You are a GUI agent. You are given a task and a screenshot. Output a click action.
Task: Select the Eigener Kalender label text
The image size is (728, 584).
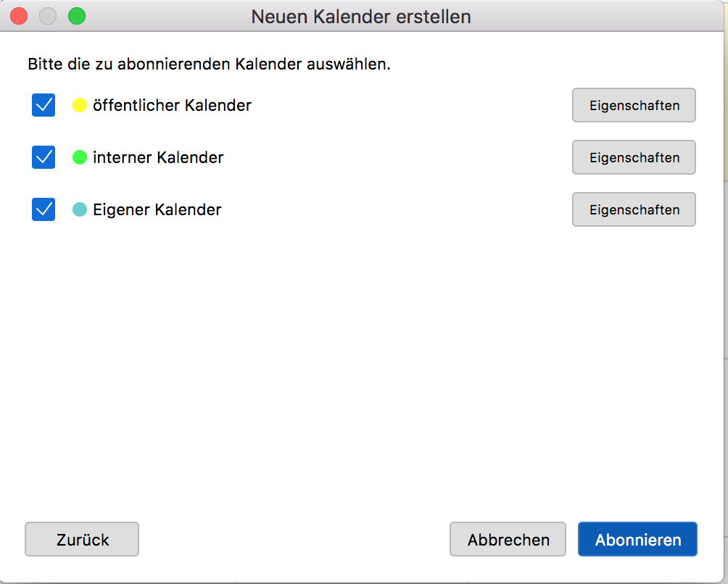[x=157, y=210]
